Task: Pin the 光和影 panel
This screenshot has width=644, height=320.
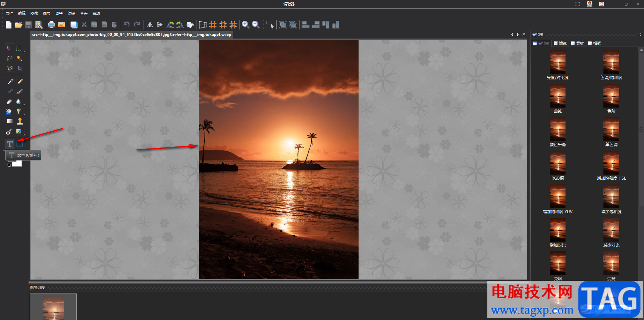Action: (x=640, y=35)
